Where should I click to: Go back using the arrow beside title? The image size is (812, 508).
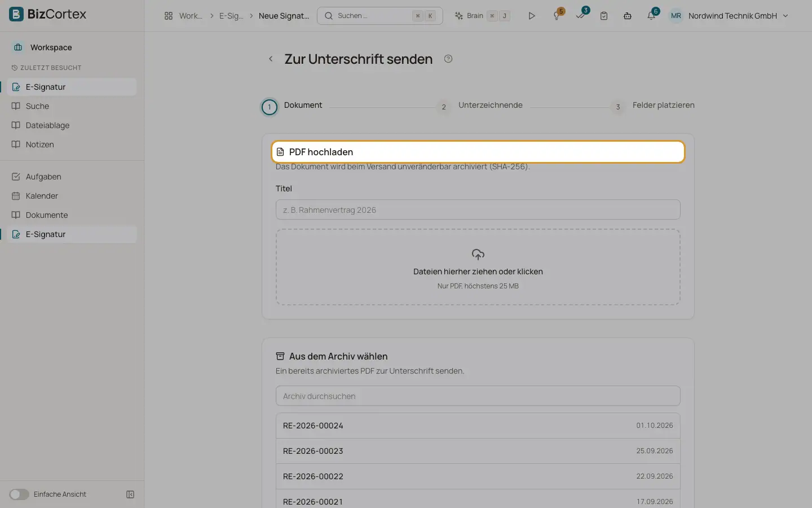[x=271, y=59]
